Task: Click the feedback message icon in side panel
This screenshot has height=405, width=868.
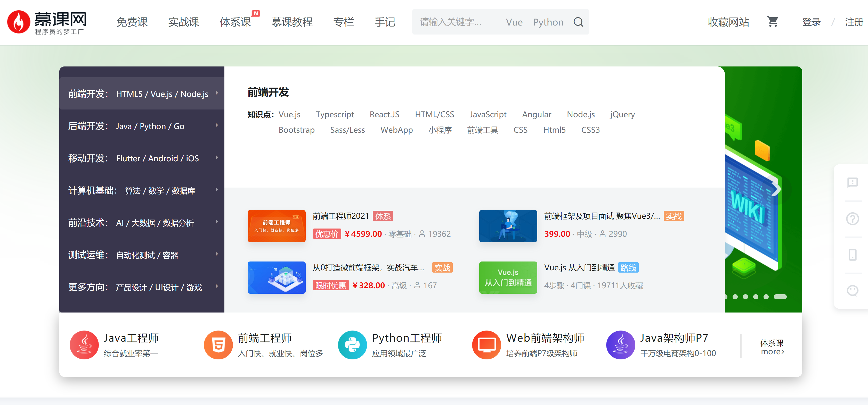Action: click(852, 182)
